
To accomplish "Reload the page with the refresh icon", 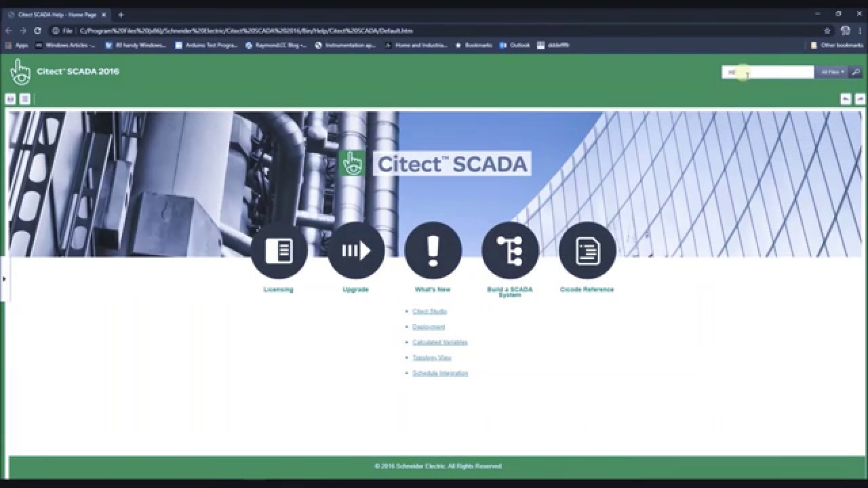I will click(x=37, y=30).
